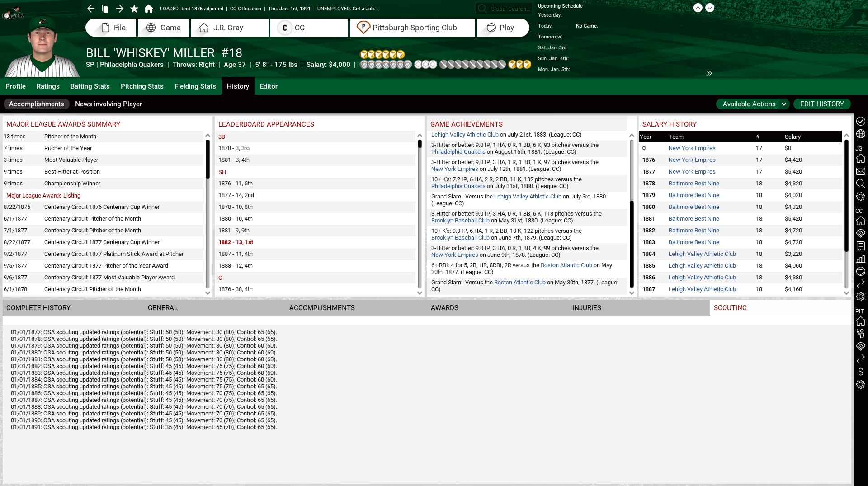Screen dimensions: 868x486
Task: Click the bookmark star icon
Action: click(134, 9)
